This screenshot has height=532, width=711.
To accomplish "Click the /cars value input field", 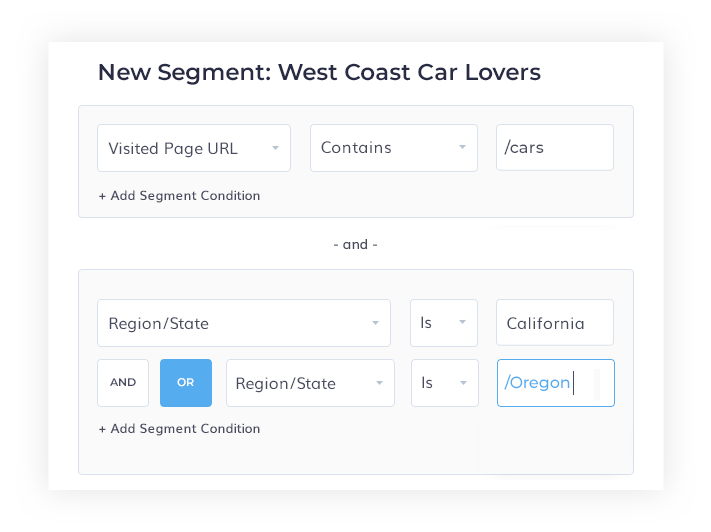I will 554,148.
